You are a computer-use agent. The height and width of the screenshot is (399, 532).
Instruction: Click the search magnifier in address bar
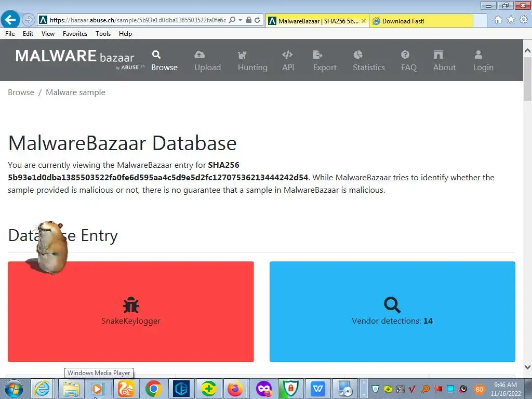coord(232,20)
